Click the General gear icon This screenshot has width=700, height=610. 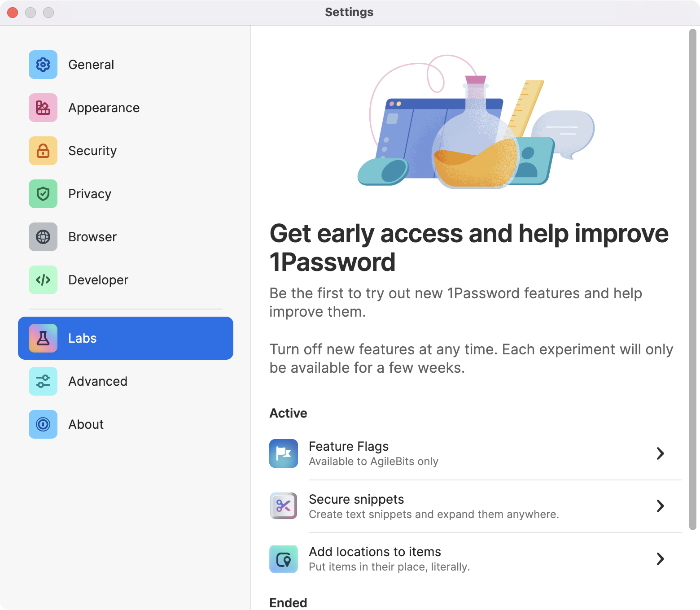[43, 65]
